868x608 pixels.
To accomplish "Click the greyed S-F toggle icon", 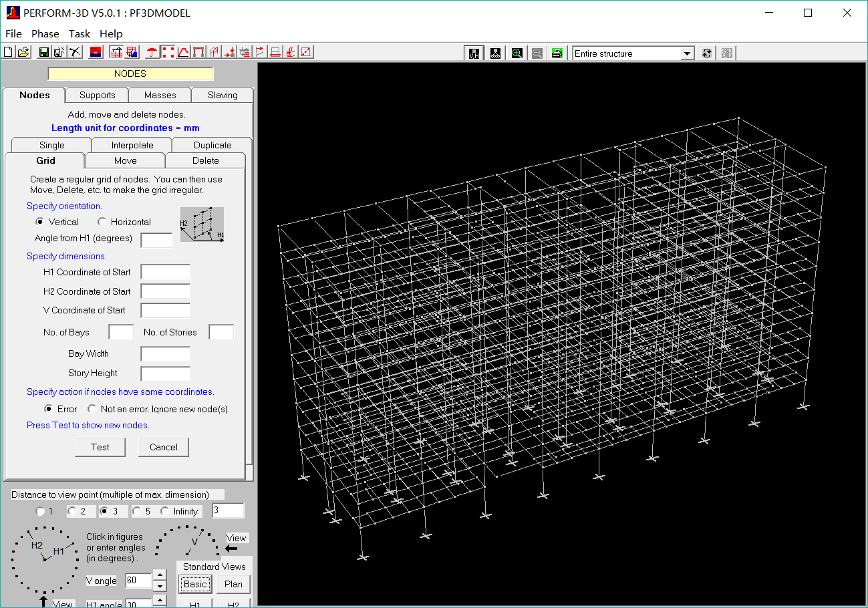I will tap(728, 53).
